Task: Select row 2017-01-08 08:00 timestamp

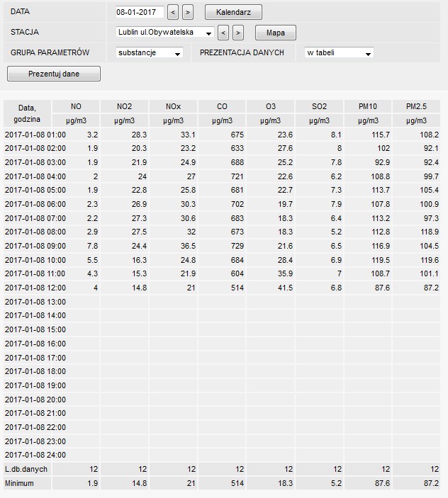Action: point(35,232)
